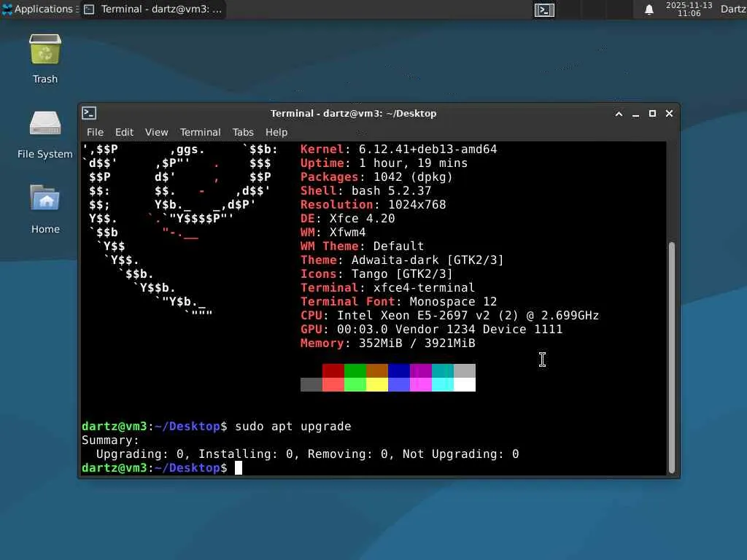This screenshot has height=560, width=747.
Task: Open the Home folder desktop icon
Action: [45, 198]
